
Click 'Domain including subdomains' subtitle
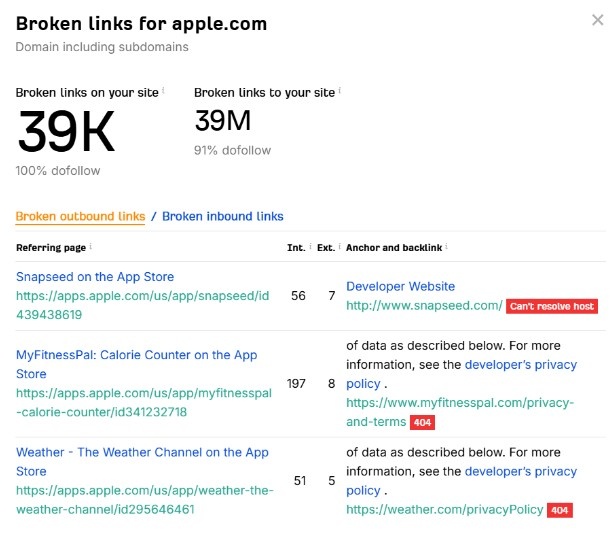click(102, 47)
